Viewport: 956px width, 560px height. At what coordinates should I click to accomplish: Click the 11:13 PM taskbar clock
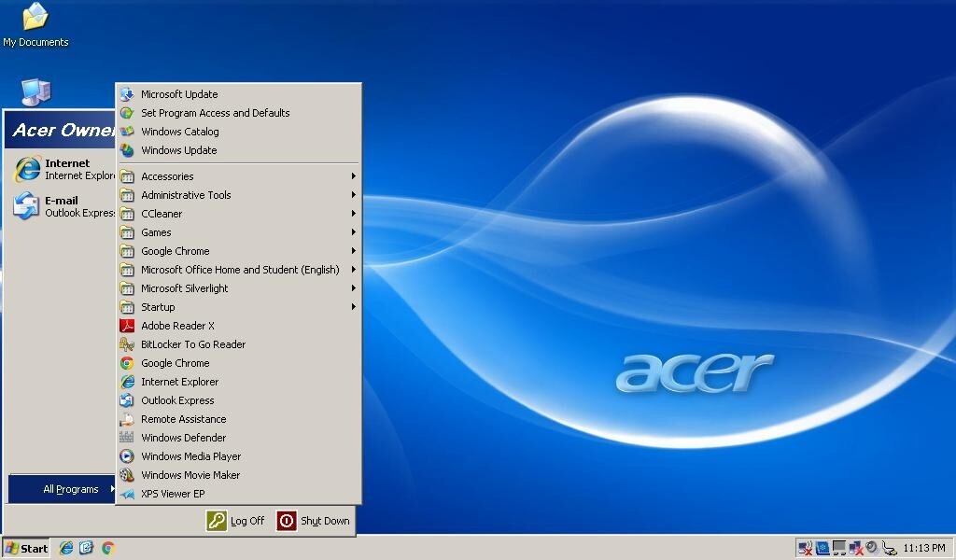[923, 549]
